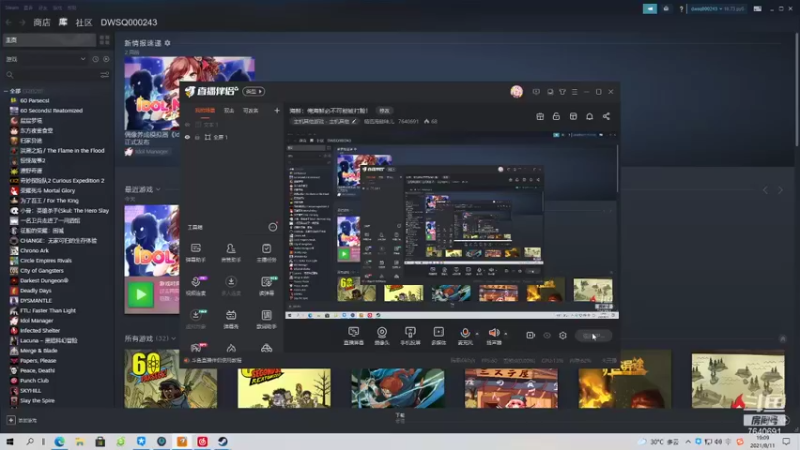Select Curious Expedition 2 in Steam list
This screenshot has width=800, height=450.
click(x=62, y=181)
